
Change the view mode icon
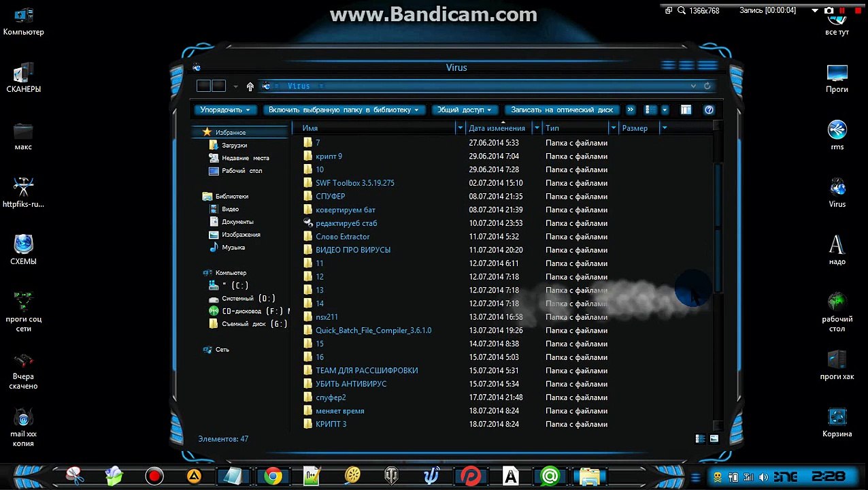tap(651, 110)
